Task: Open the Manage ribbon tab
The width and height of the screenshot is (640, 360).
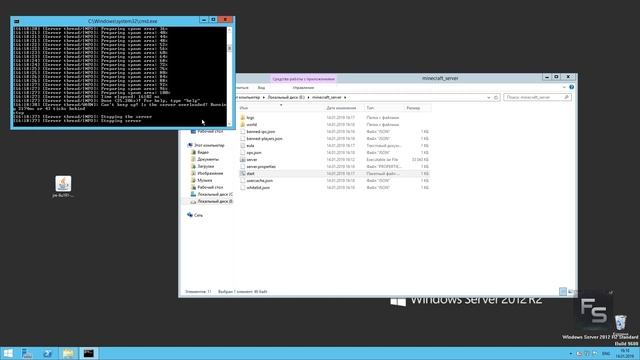Action: [x=303, y=88]
